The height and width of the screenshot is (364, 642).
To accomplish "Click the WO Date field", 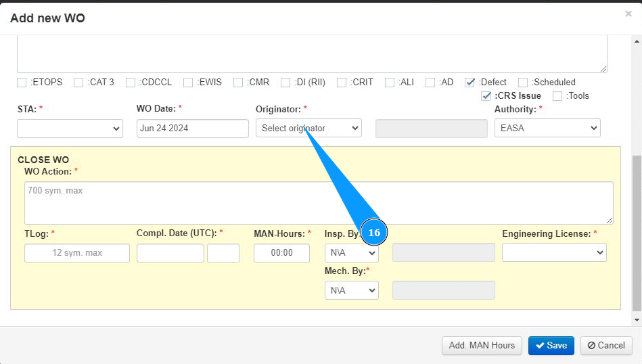I will [x=193, y=129].
